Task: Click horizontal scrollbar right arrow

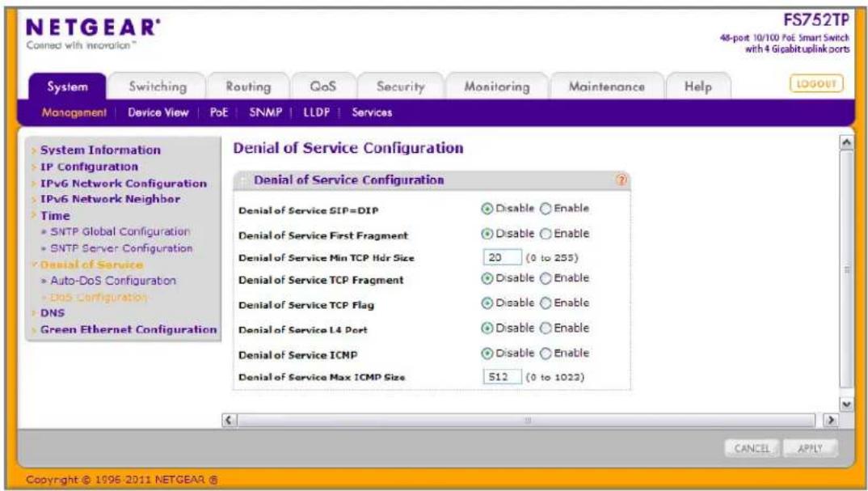Action: (x=830, y=420)
